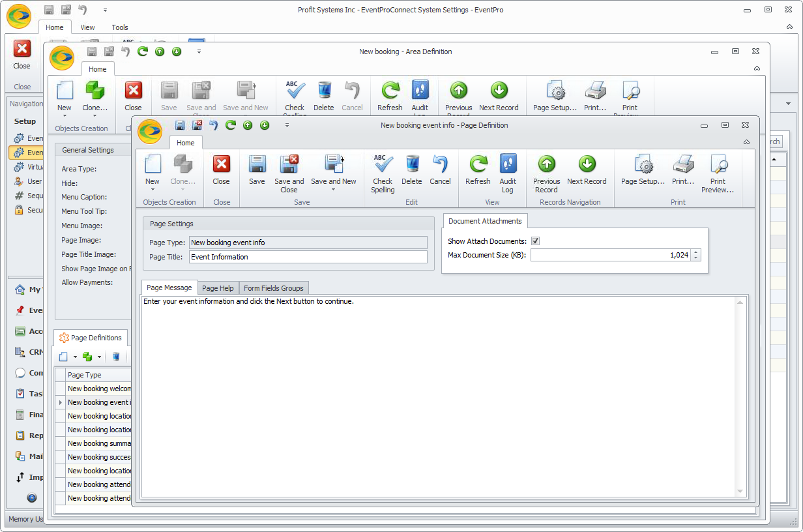This screenshot has width=803, height=532.
Task: Select the 'New booking welcom…' row in Page Definitions
Action: pos(99,389)
